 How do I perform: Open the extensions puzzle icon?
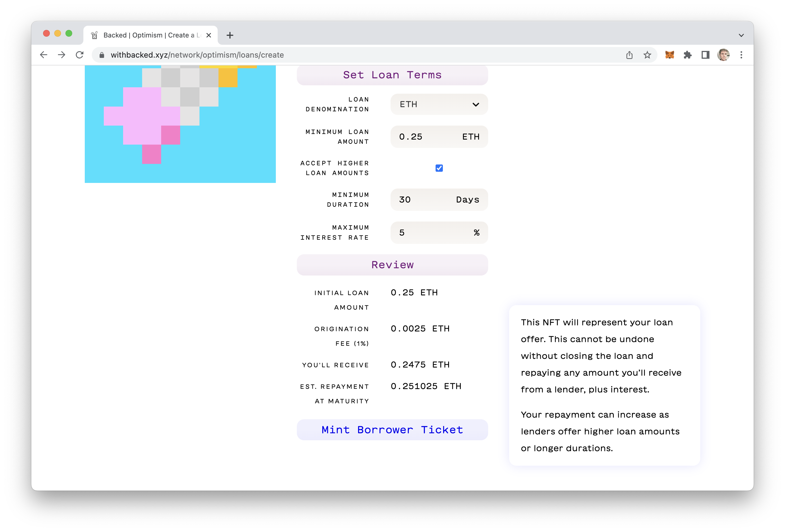687,55
